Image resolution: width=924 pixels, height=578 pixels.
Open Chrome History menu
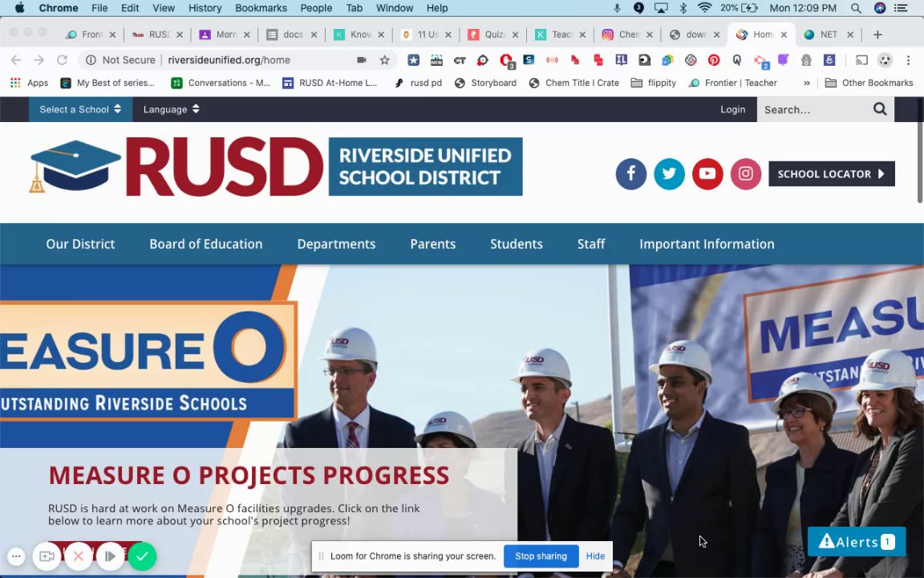coord(205,8)
